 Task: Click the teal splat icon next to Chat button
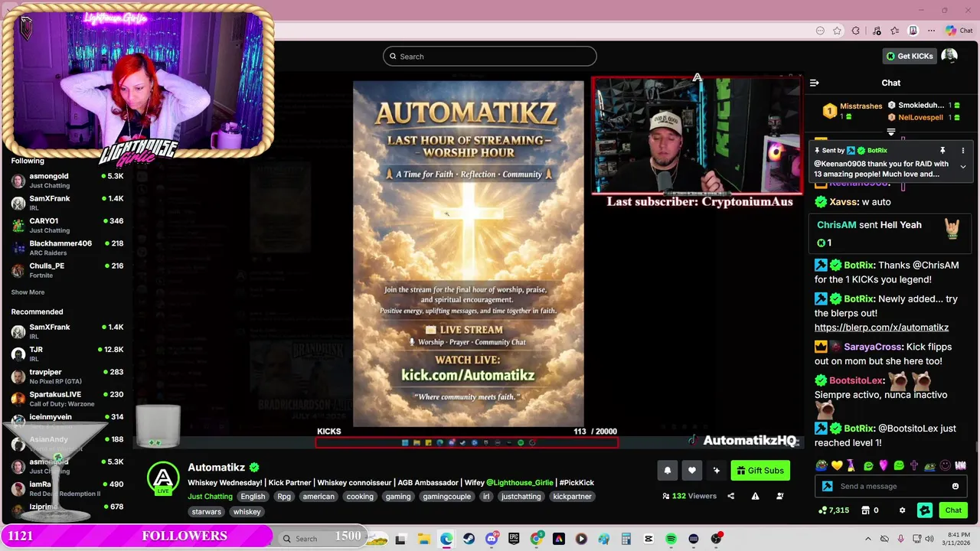pyautogui.click(x=925, y=510)
